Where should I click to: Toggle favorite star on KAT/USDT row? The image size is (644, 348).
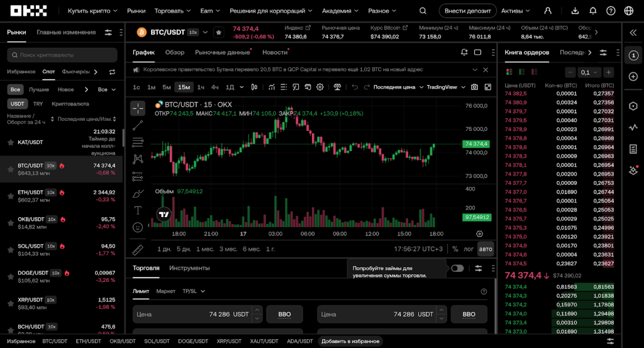pyautogui.click(x=11, y=142)
